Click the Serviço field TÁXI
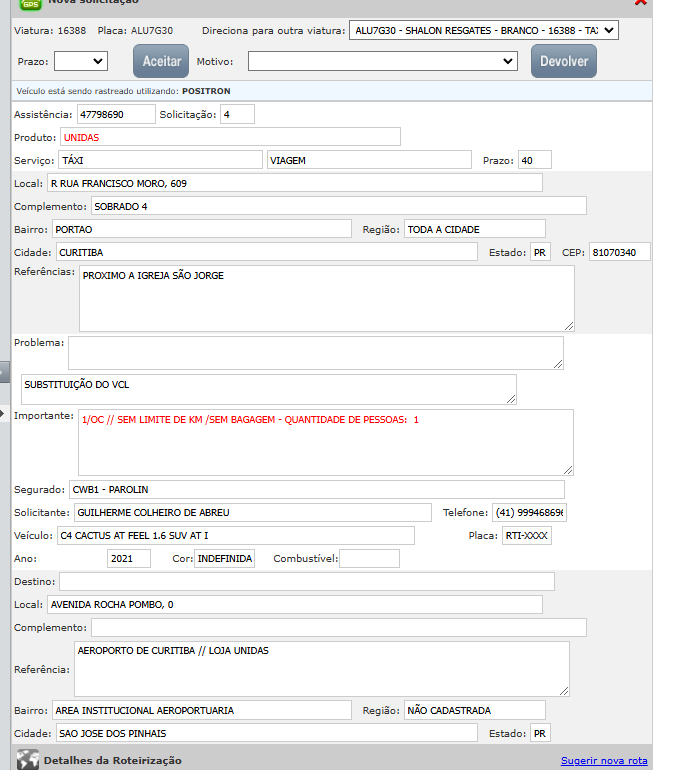 pyautogui.click(x=161, y=160)
